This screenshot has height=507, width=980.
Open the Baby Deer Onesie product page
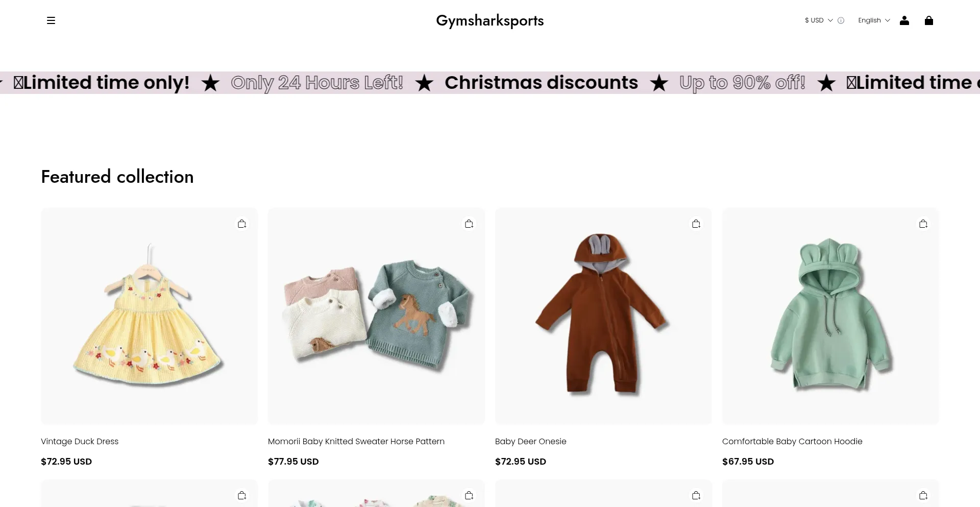click(x=531, y=441)
